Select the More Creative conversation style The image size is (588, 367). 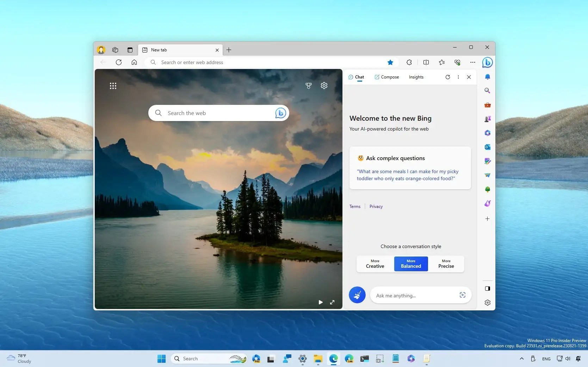click(x=375, y=264)
